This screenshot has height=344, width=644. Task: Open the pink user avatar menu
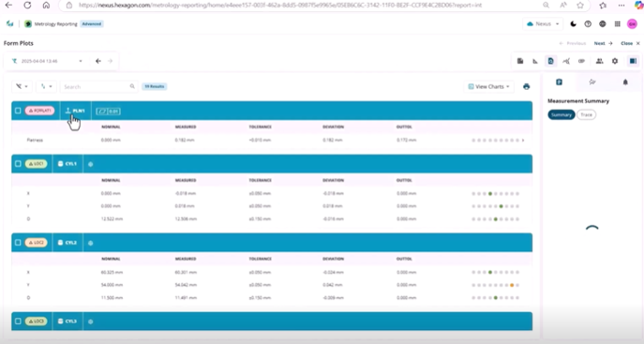click(632, 23)
